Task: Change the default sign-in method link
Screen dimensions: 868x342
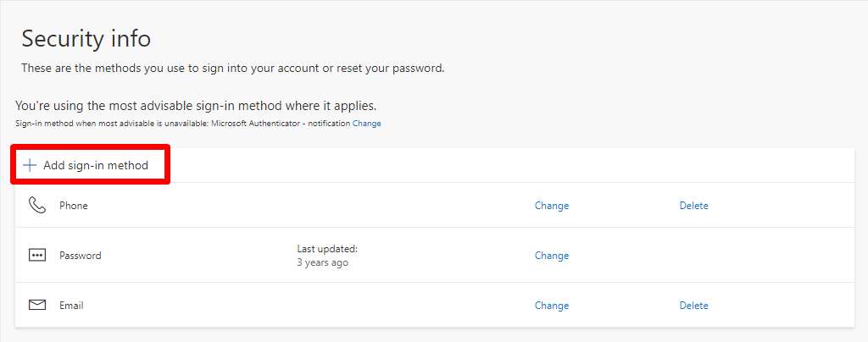Action: tap(366, 124)
